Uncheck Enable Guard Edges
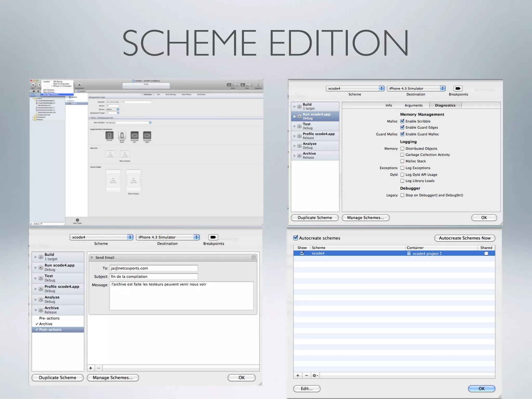 pyautogui.click(x=402, y=127)
